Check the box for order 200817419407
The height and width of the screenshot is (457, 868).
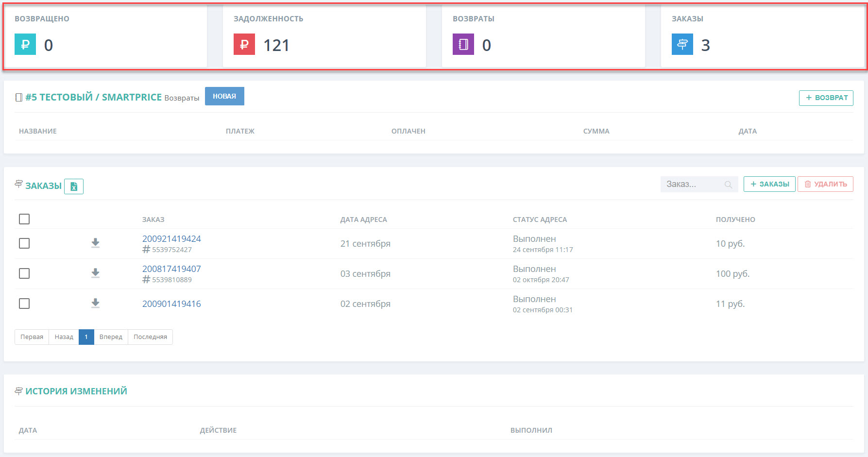click(24, 273)
